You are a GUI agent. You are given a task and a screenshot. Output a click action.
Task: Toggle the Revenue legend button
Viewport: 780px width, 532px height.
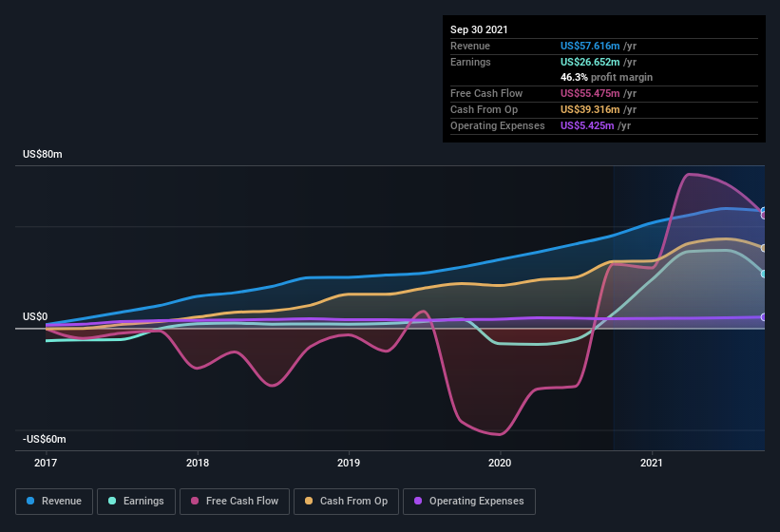[x=54, y=502]
